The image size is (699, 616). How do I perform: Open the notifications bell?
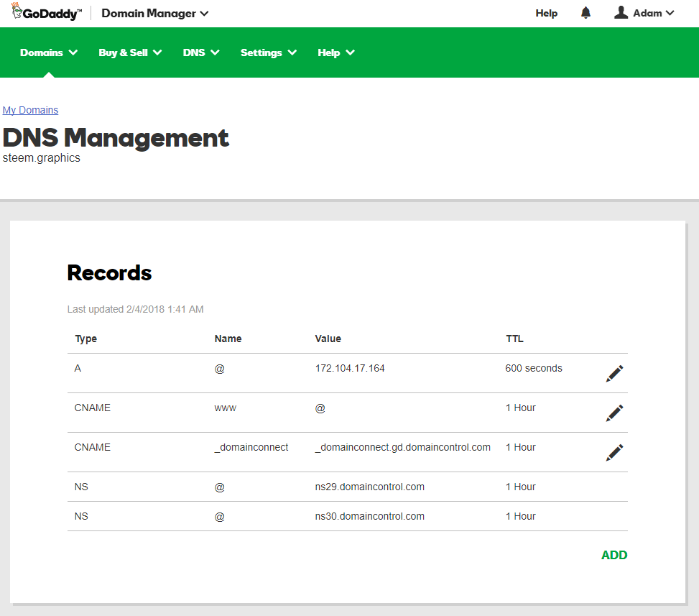pyautogui.click(x=585, y=13)
